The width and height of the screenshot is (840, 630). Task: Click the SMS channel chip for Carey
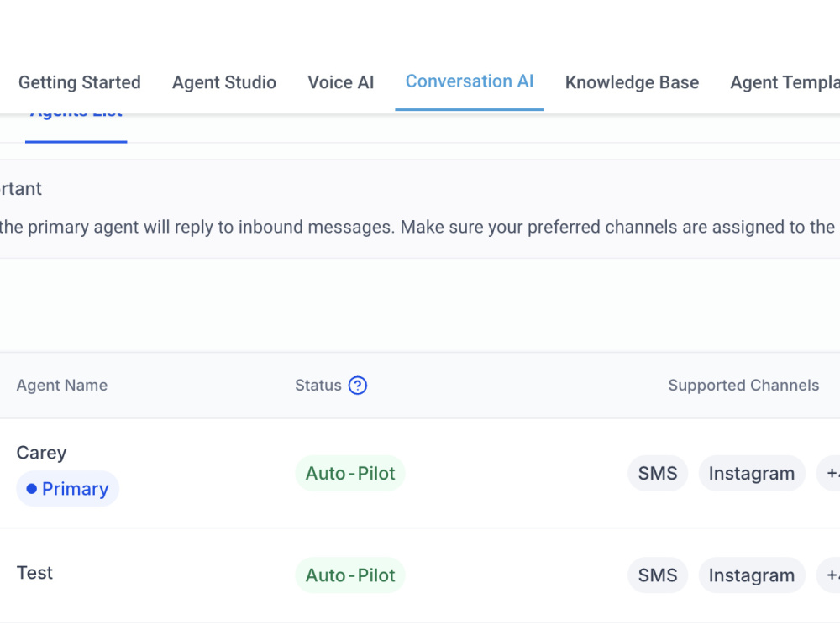tap(658, 474)
